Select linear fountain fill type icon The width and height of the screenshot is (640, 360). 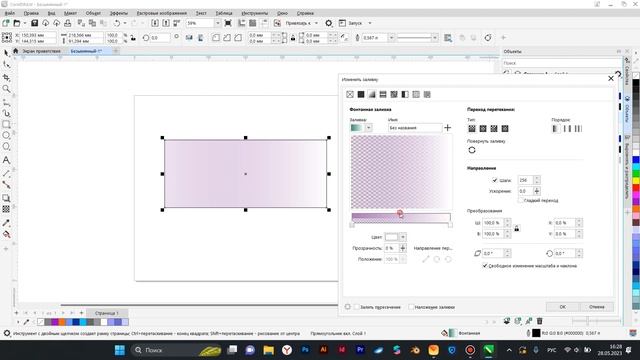pyautogui.click(x=472, y=129)
